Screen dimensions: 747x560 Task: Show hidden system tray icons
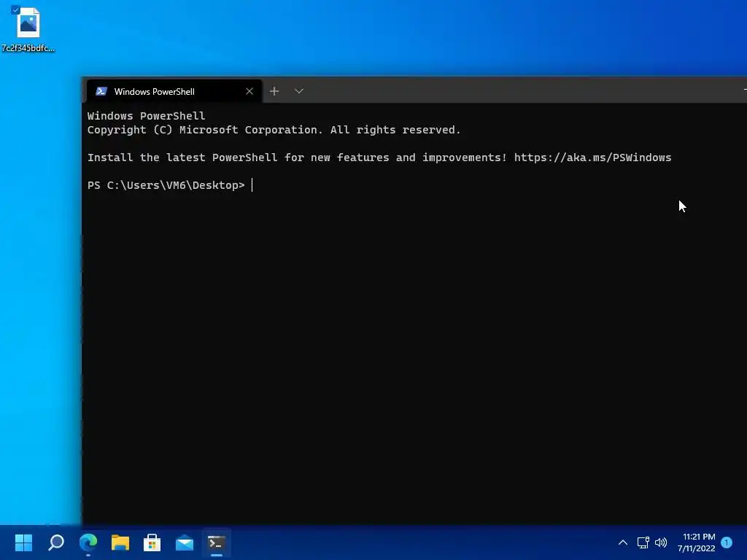623,542
